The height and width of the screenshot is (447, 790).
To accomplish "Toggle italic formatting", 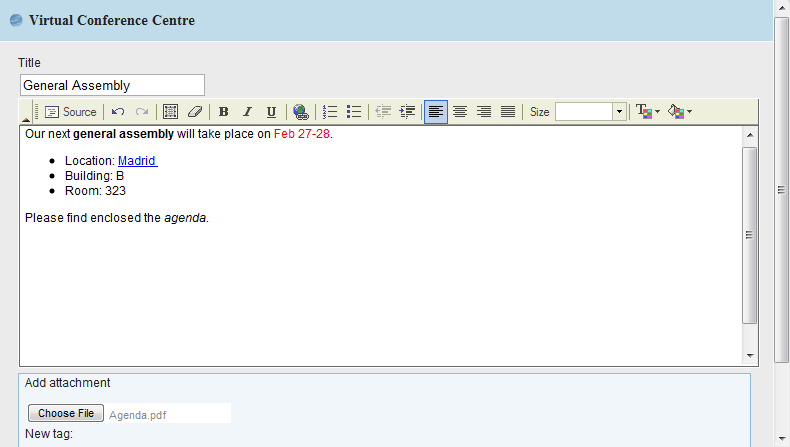I will point(247,112).
